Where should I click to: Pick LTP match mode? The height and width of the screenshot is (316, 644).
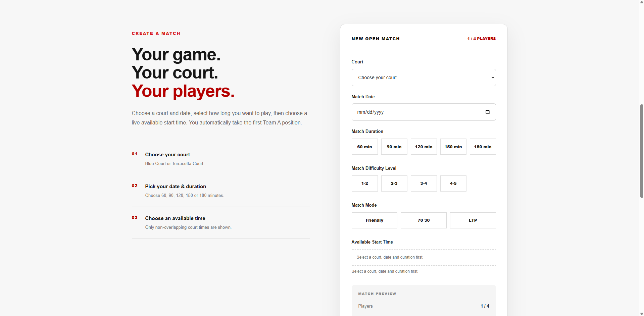473,220
